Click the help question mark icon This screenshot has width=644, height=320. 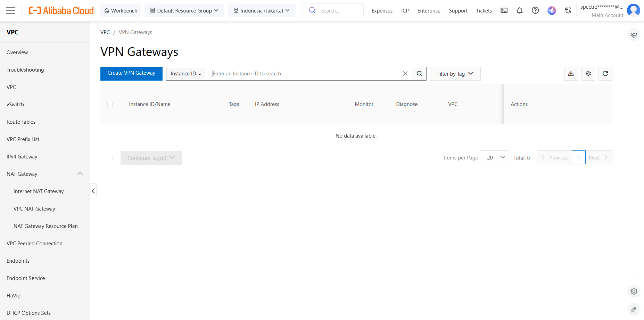[535, 10]
